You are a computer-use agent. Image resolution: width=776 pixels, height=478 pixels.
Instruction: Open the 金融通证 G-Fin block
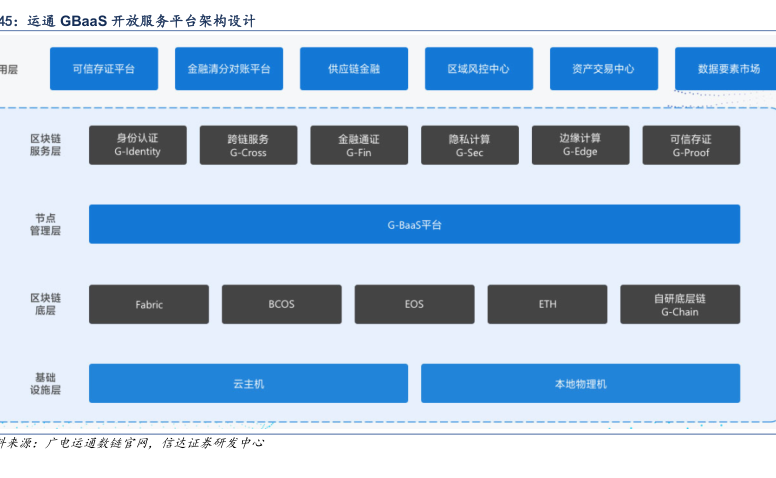click(359, 145)
